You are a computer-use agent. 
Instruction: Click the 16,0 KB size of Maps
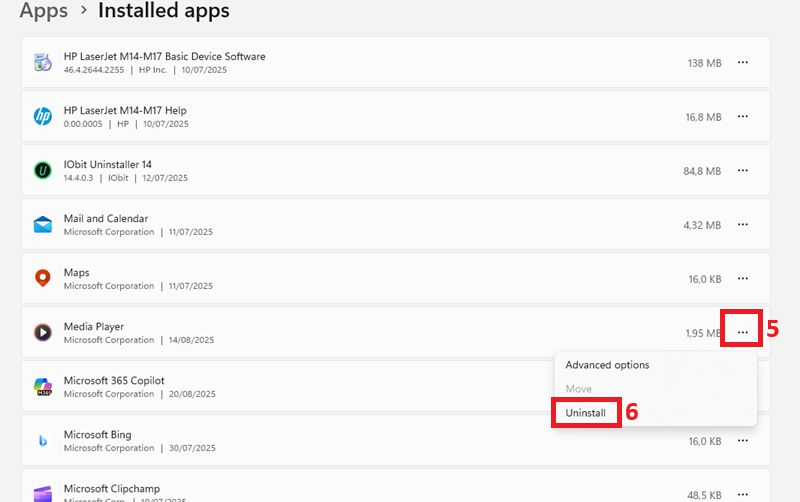705,280
